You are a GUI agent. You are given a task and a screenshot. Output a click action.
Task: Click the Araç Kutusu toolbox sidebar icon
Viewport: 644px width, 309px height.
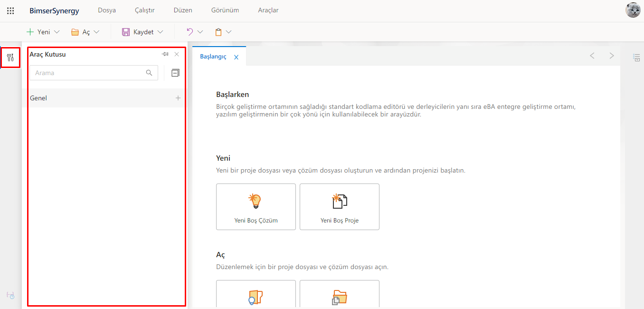[10, 58]
